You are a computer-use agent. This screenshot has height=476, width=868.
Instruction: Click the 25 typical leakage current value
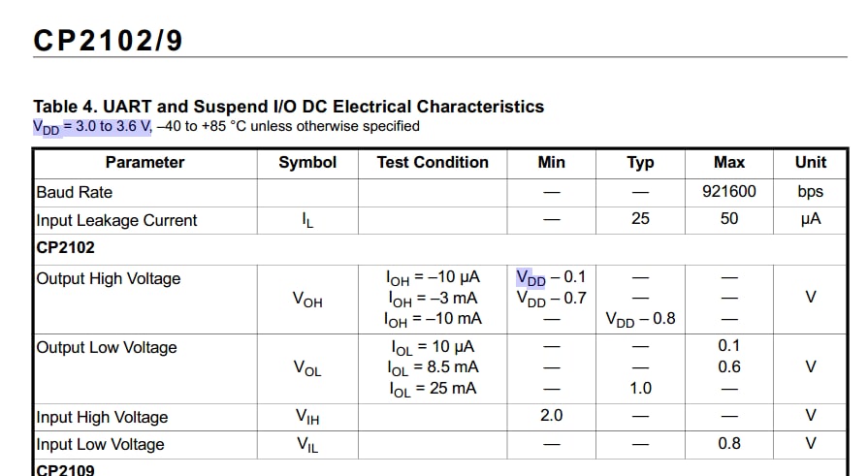pyautogui.click(x=640, y=219)
